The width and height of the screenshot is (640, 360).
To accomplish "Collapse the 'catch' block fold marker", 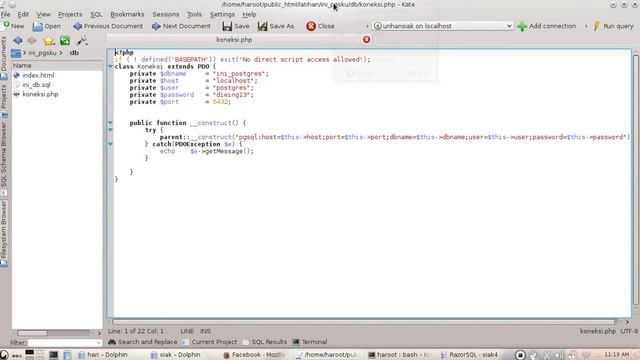I will tap(110, 144).
